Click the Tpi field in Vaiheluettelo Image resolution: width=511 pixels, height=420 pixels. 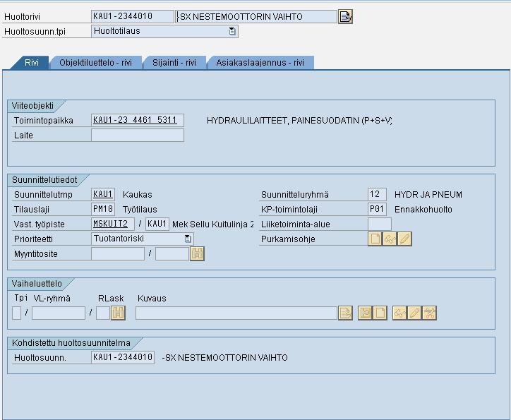pos(17,313)
